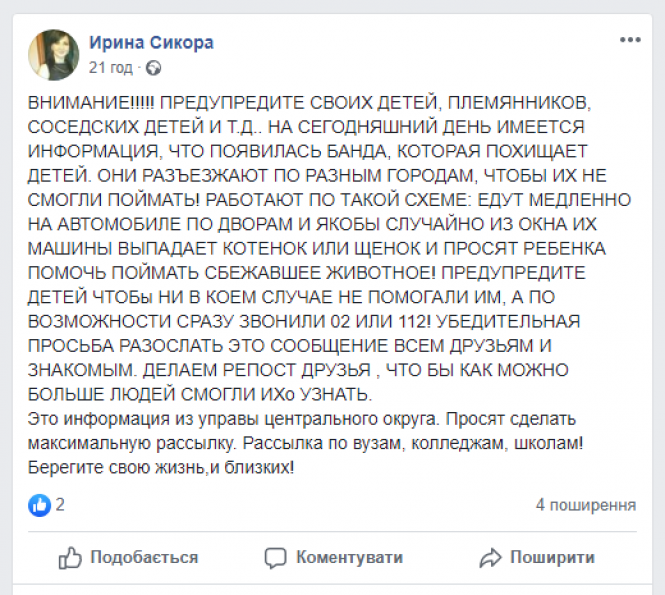Click the '21 год' post timestamp
The image size is (665, 595).
pos(110,69)
